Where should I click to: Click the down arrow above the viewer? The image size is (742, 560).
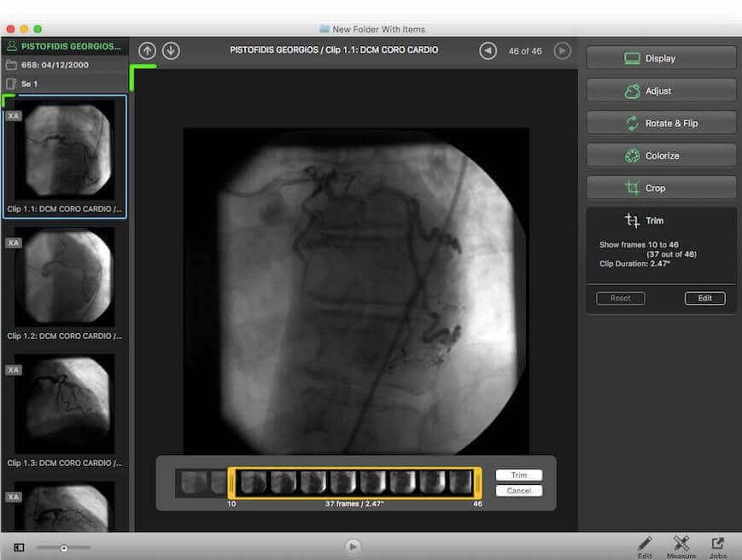pyautogui.click(x=170, y=50)
